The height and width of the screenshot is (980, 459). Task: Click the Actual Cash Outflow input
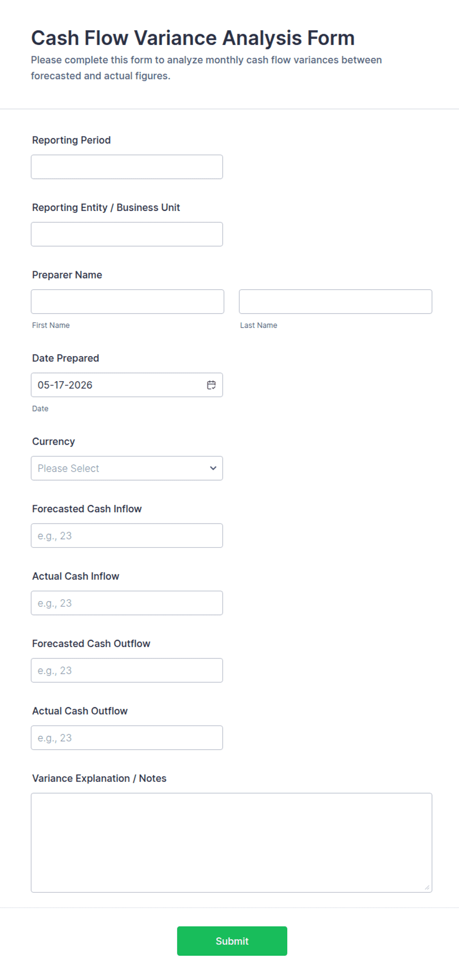tap(127, 737)
